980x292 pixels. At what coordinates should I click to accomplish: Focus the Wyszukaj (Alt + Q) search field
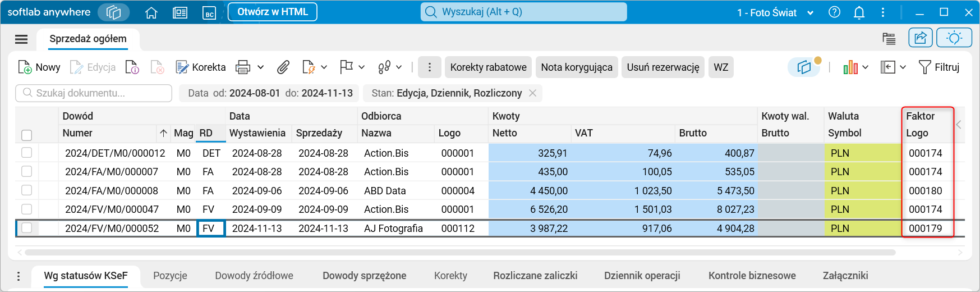pos(524,12)
